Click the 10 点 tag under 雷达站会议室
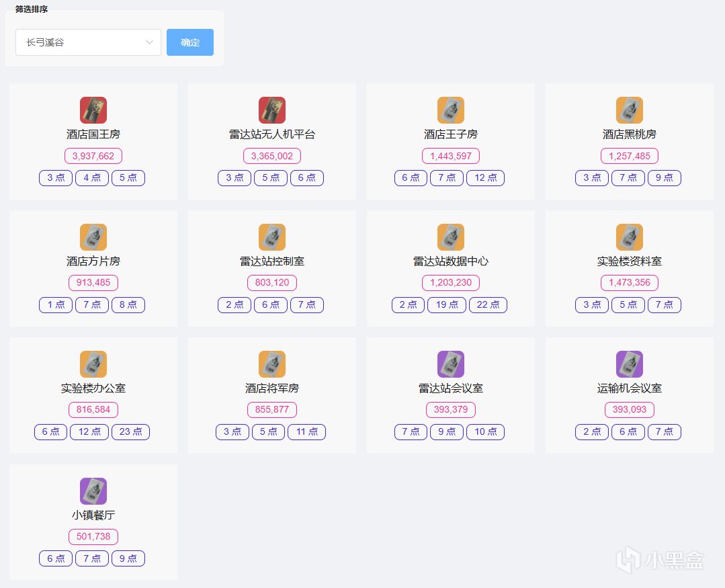The height and width of the screenshot is (588, 725). (x=486, y=431)
